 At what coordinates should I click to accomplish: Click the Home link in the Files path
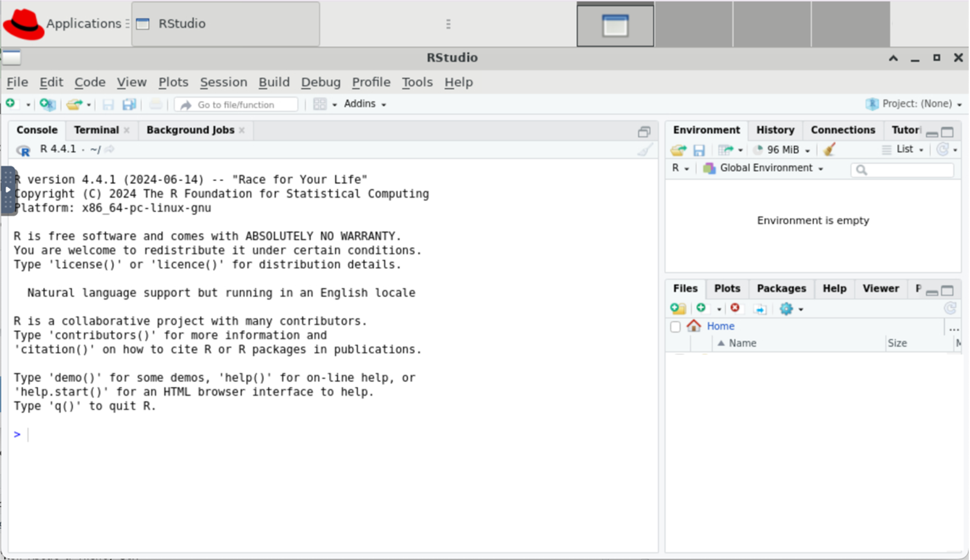click(x=720, y=326)
